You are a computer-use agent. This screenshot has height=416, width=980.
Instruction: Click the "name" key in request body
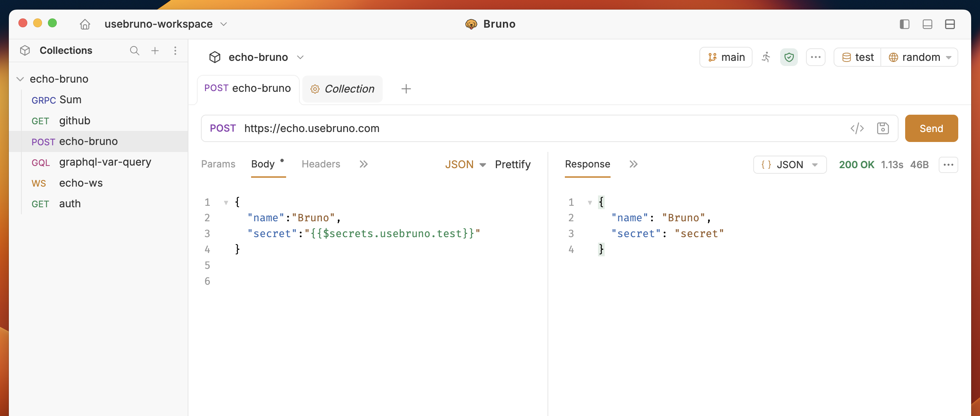[x=266, y=218]
